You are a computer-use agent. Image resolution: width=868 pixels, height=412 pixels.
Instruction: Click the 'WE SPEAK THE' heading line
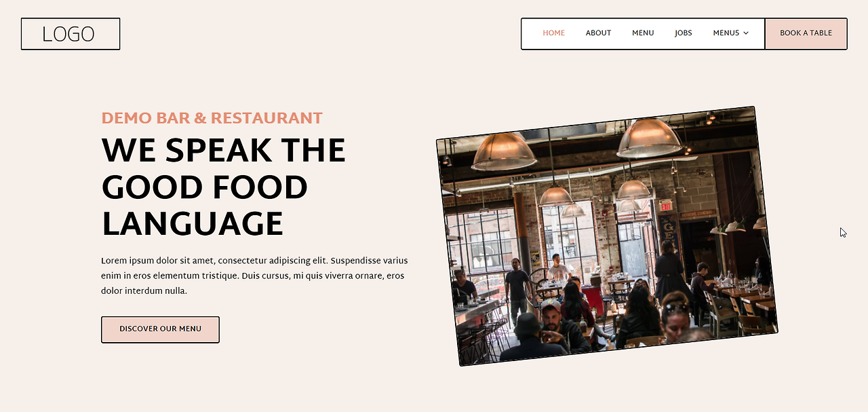tap(223, 151)
